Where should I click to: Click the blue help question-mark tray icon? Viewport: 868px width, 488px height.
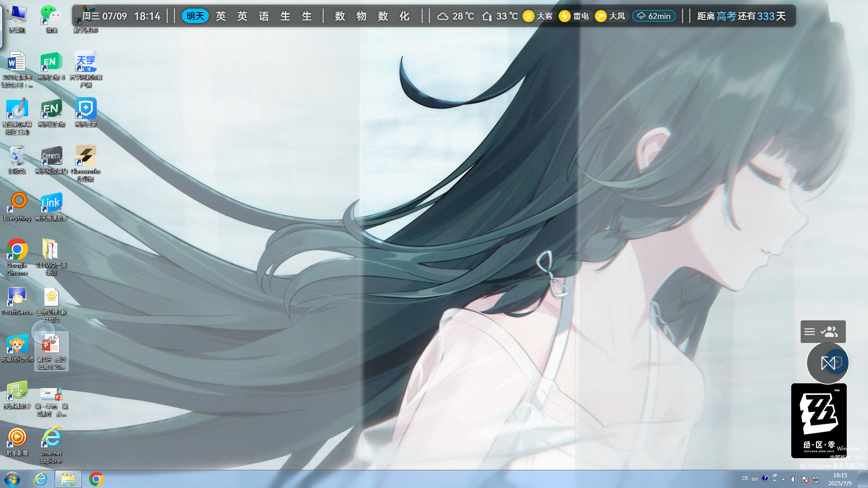tap(764, 478)
